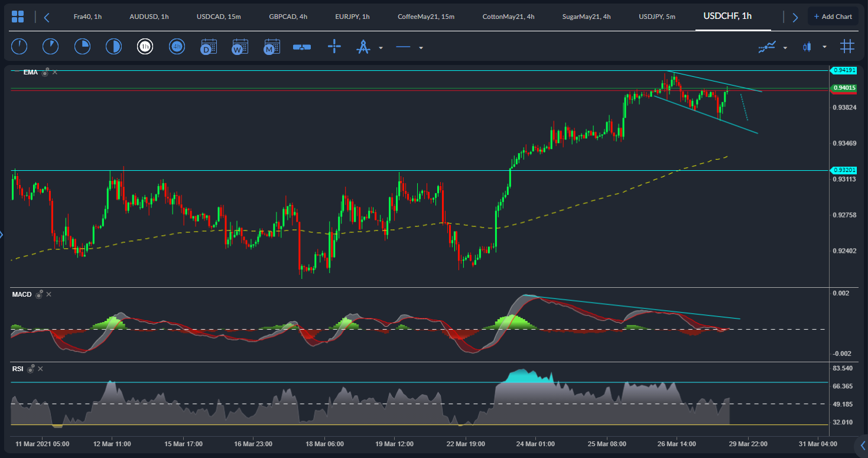Viewport: 868px width, 458px height.
Task: Click the 0.93824 price axis value
Action: tap(845, 108)
